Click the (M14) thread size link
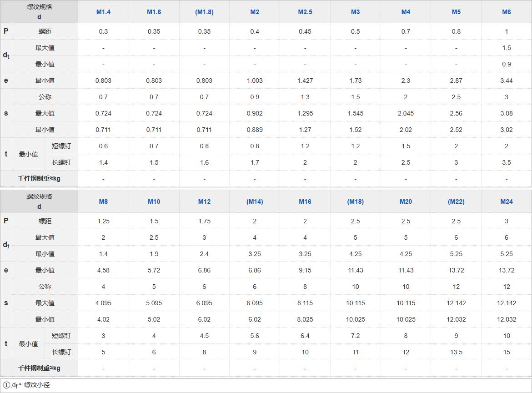Image resolution: width=532 pixels, height=393 pixels. pos(255,202)
